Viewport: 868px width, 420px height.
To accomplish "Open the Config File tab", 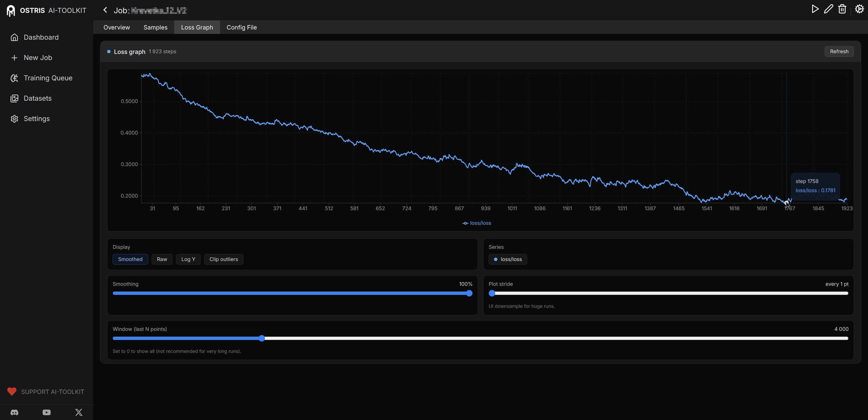I will pos(241,27).
